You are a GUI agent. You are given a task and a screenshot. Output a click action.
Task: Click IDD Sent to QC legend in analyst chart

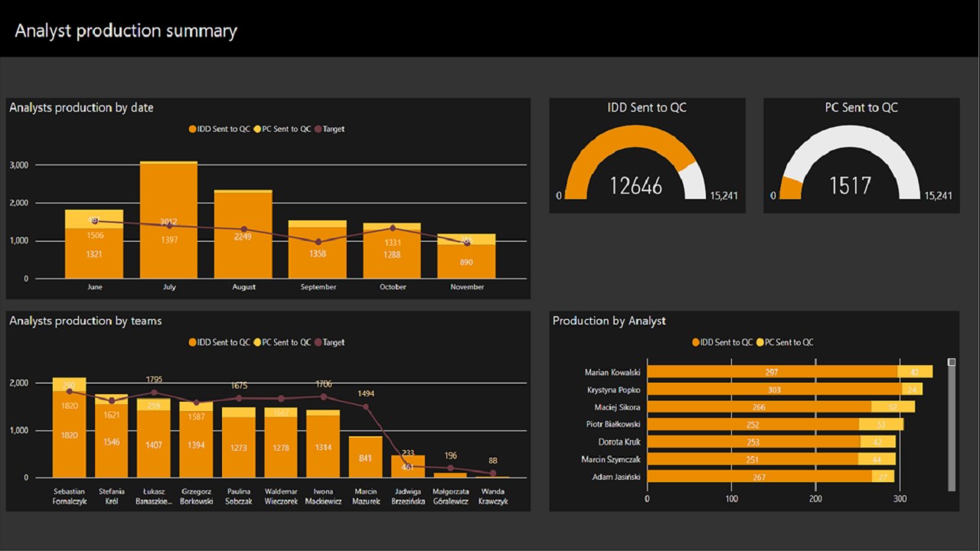[722, 342]
